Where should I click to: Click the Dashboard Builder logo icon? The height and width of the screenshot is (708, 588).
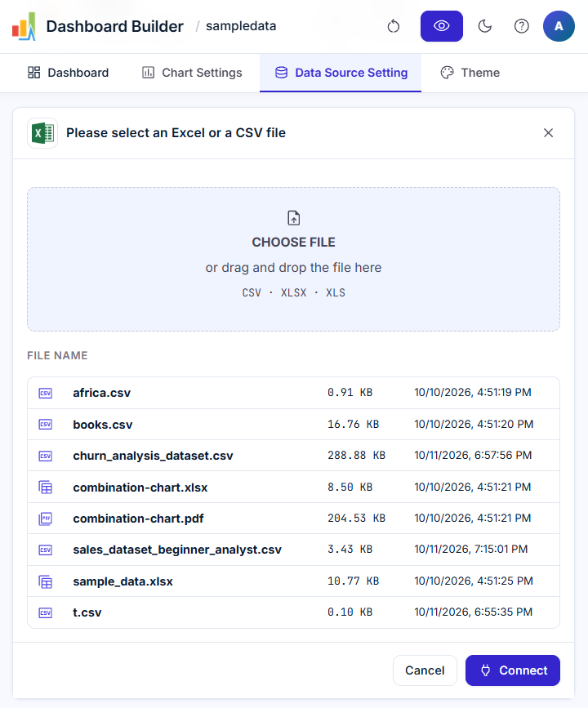click(24, 26)
